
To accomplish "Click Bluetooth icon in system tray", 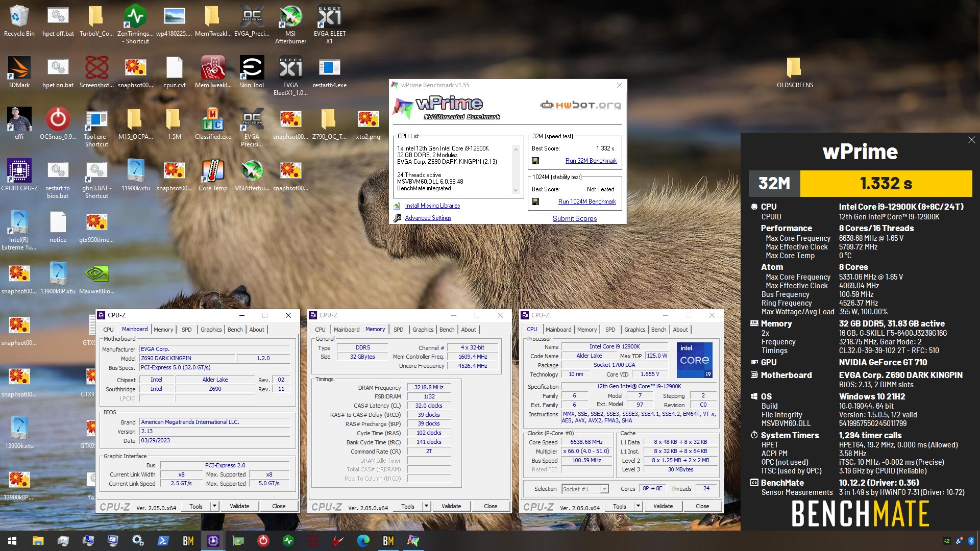I will [x=971, y=541].
